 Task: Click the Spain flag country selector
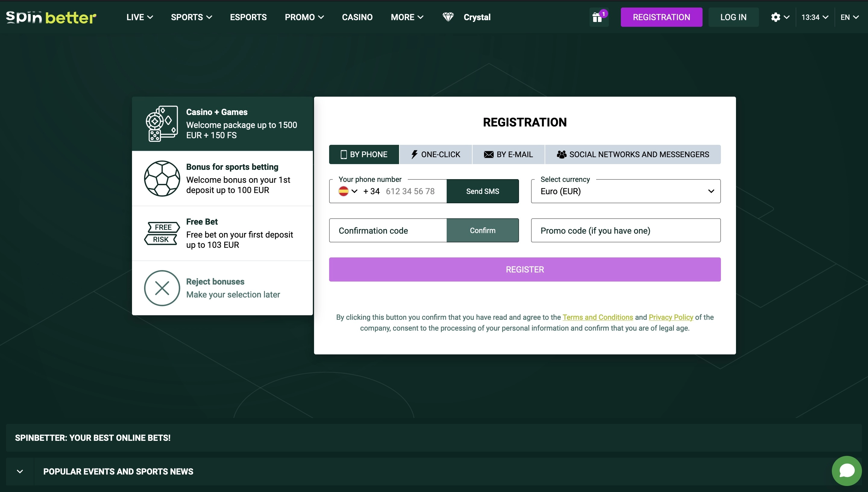click(343, 191)
